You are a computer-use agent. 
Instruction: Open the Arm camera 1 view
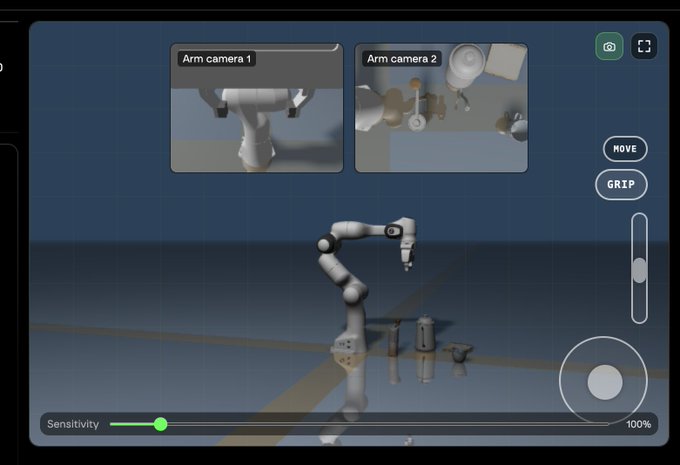[257, 108]
